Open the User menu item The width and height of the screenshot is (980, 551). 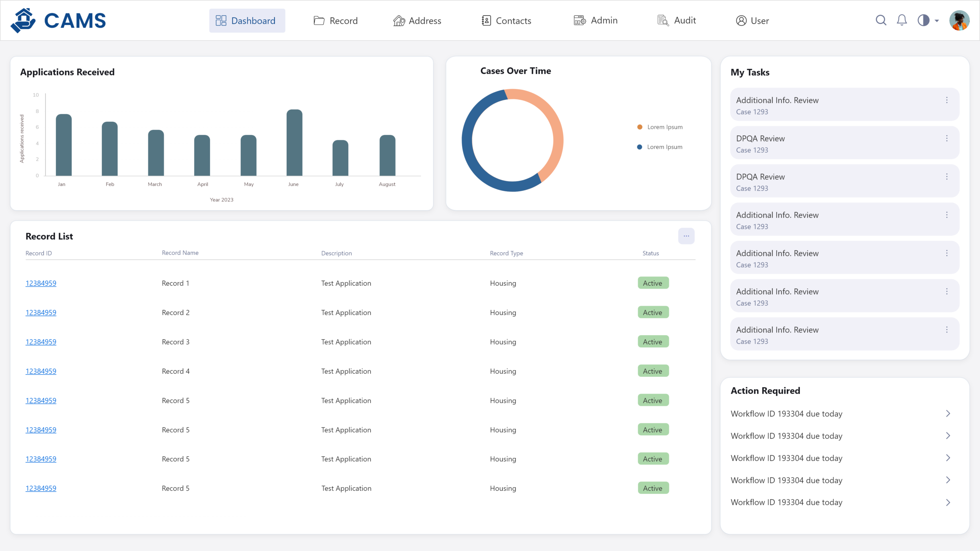(752, 21)
